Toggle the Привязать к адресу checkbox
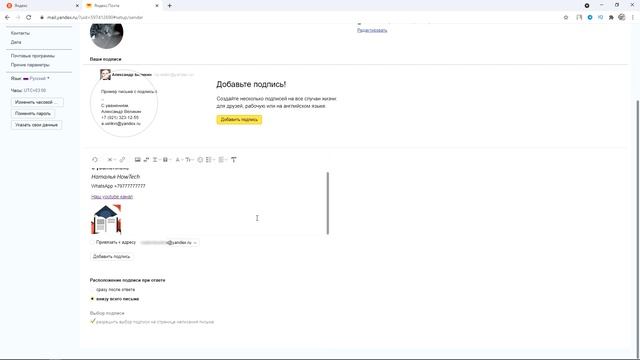This screenshot has width=640, height=360. (x=93, y=242)
